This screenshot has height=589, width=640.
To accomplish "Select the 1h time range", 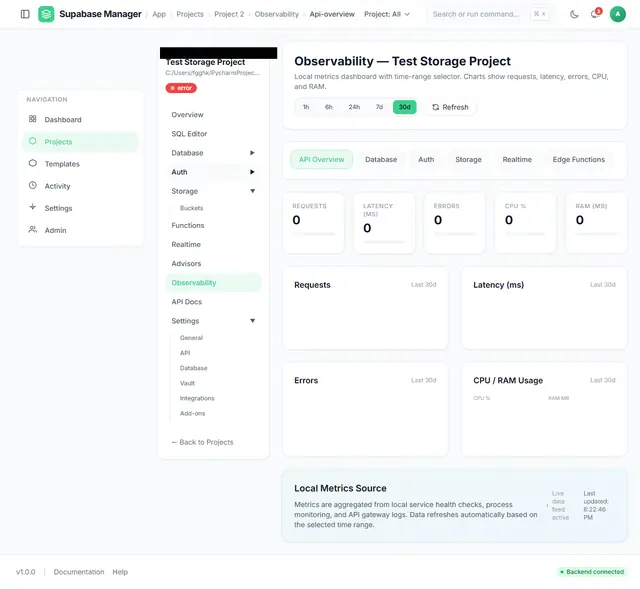I will click(x=306, y=107).
